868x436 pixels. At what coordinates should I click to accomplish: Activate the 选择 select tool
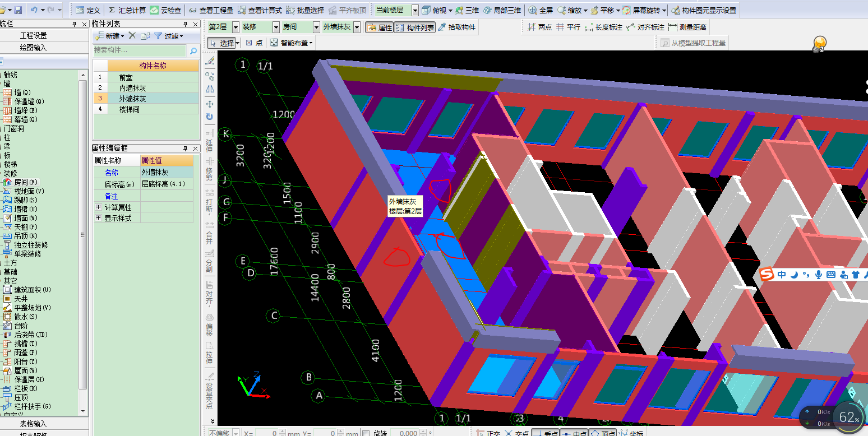point(222,43)
